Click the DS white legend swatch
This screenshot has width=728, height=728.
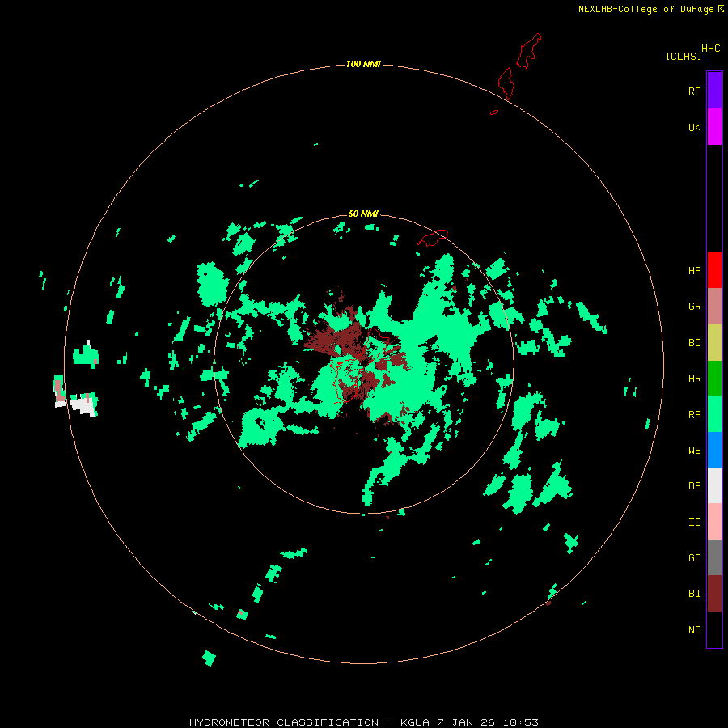click(714, 485)
